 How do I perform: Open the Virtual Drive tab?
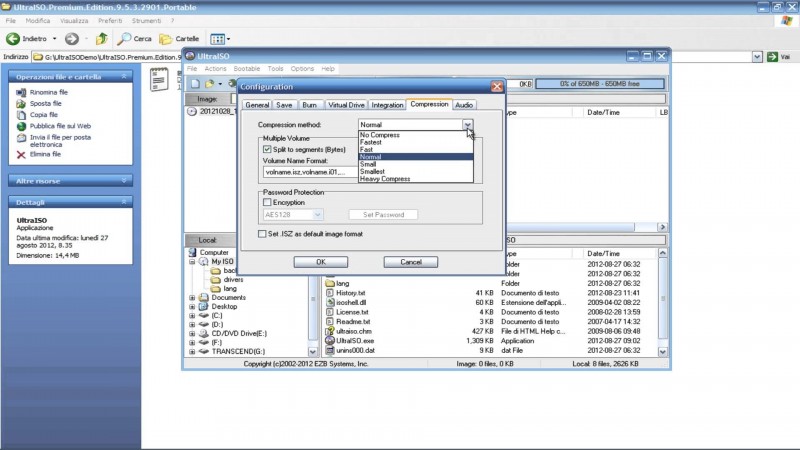click(x=346, y=105)
